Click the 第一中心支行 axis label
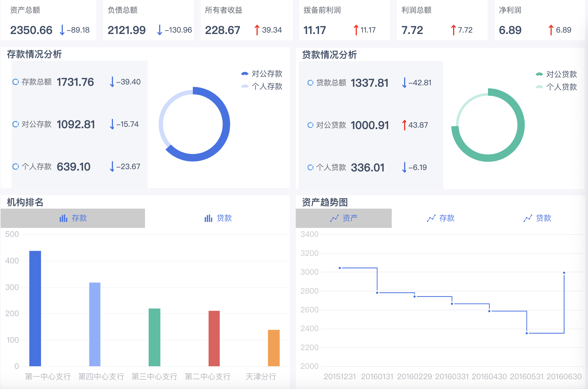 [48, 377]
